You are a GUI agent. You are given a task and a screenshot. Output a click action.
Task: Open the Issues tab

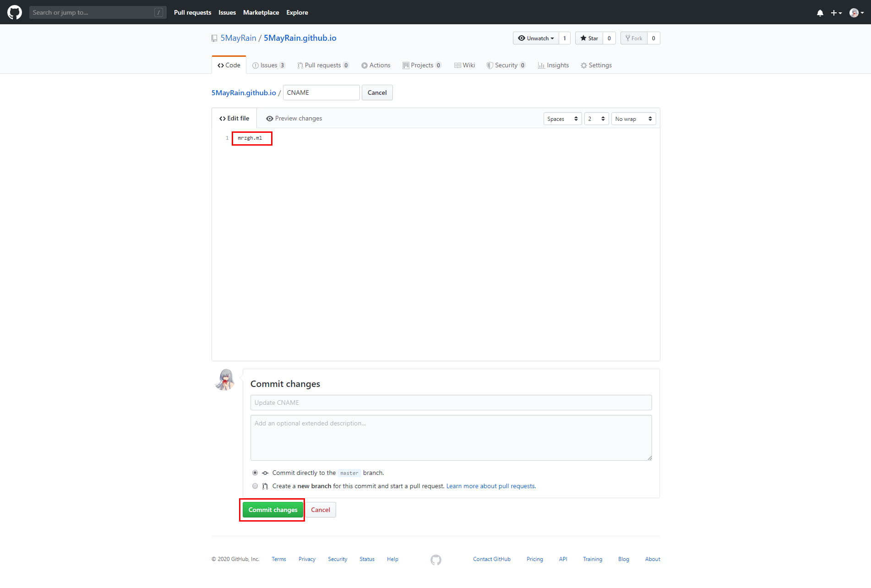268,65
